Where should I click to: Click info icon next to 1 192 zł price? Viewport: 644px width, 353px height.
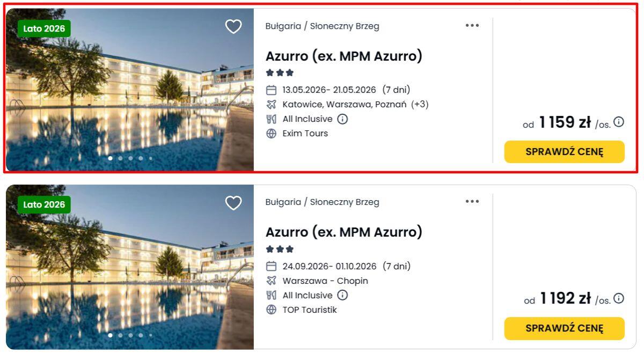(x=619, y=298)
